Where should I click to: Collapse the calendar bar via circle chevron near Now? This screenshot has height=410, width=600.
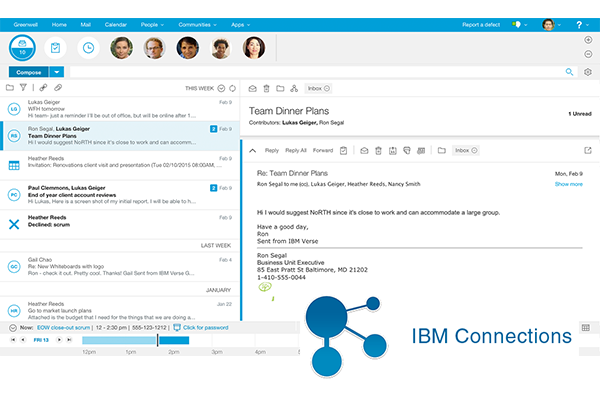pyautogui.click(x=13, y=328)
